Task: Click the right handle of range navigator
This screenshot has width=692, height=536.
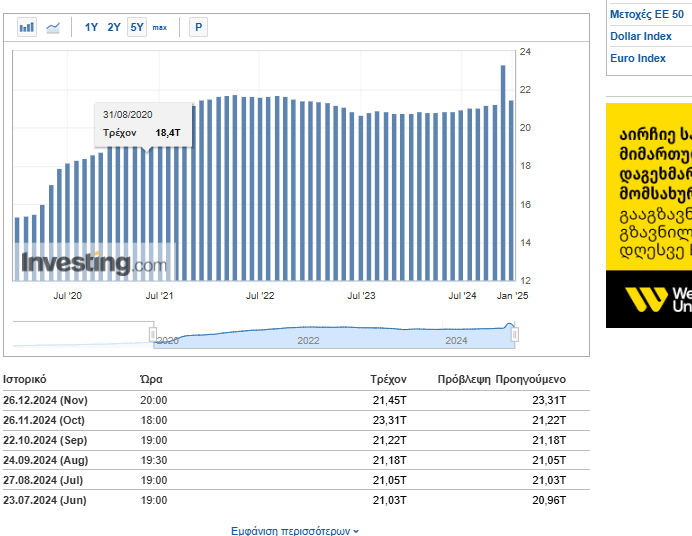Action: pyautogui.click(x=515, y=334)
